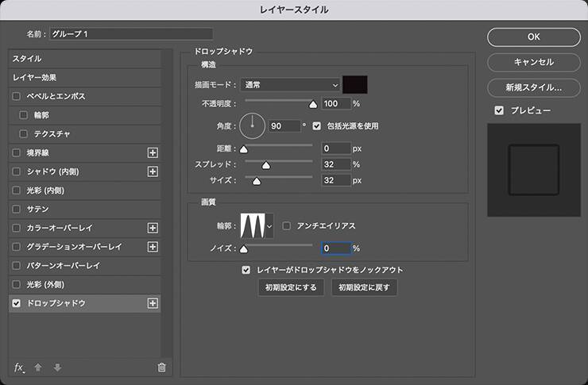Add another stroke (境界線) with plus icon
The image size is (588, 385).
click(x=153, y=152)
